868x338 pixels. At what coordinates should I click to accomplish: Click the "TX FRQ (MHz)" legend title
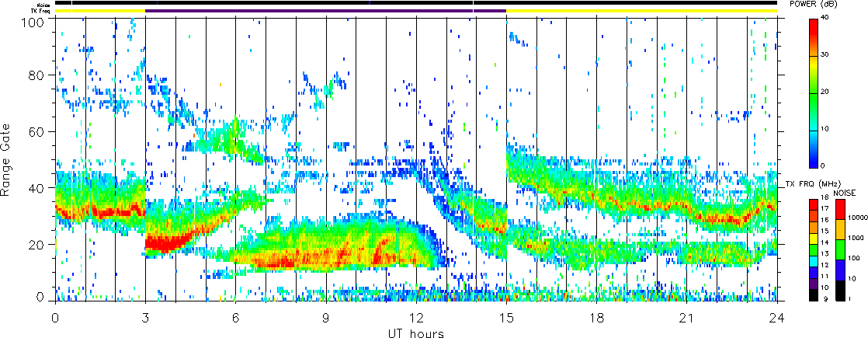(x=813, y=184)
